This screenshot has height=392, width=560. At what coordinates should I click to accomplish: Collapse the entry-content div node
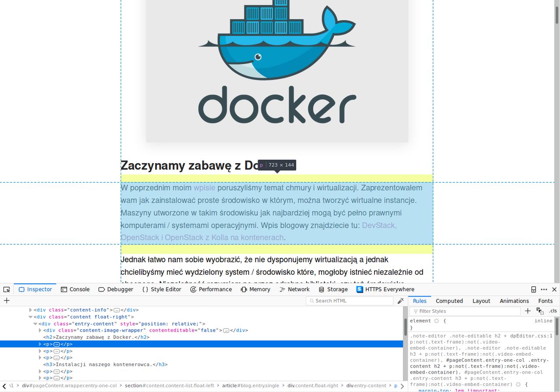point(35,324)
